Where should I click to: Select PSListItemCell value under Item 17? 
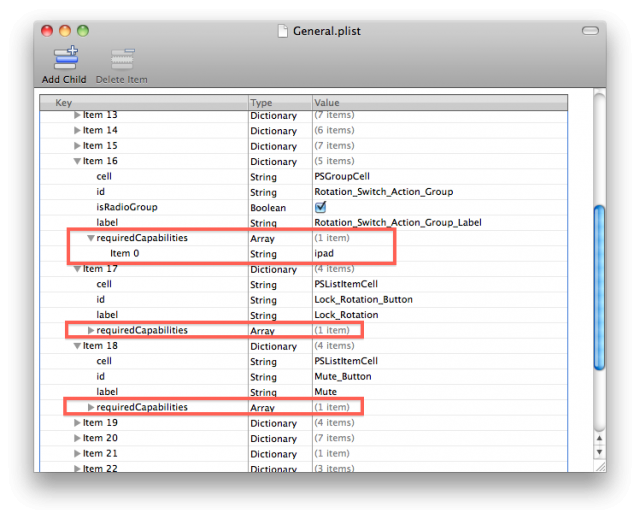click(x=346, y=284)
